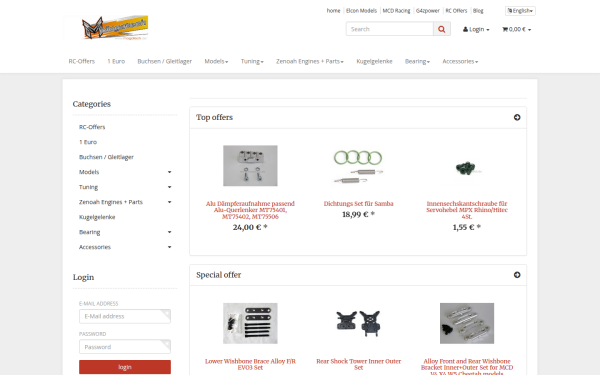Expand Accessories dropdown in top navigation
This screenshot has height=375, width=600.
(460, 61)
